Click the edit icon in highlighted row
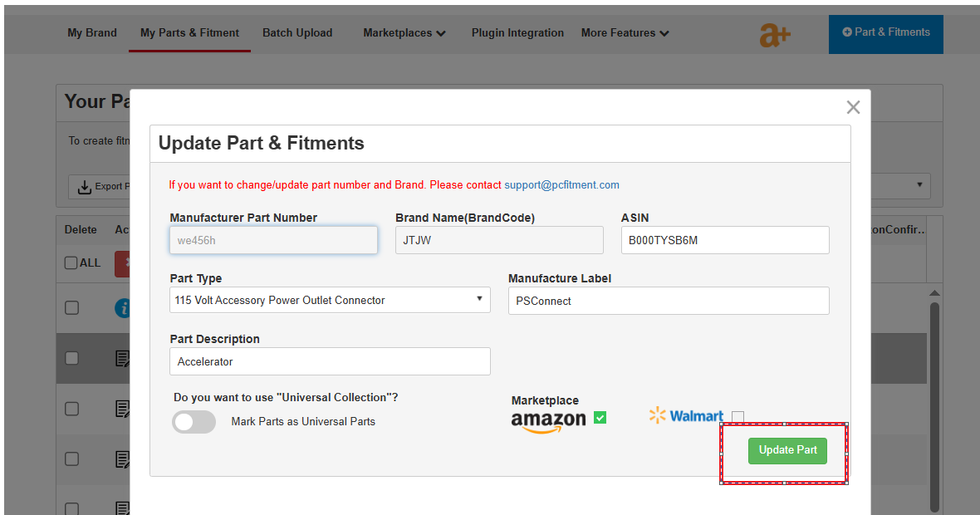 pos(123,358)
